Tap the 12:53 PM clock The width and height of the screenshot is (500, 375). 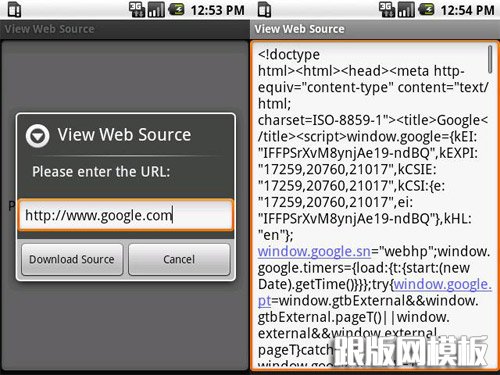coord(218,10)
